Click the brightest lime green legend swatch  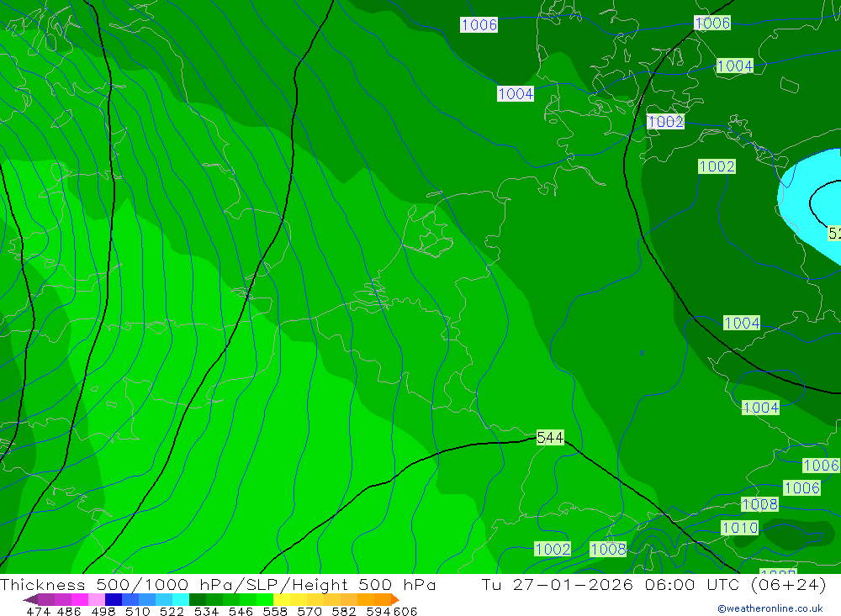(265, 599)
